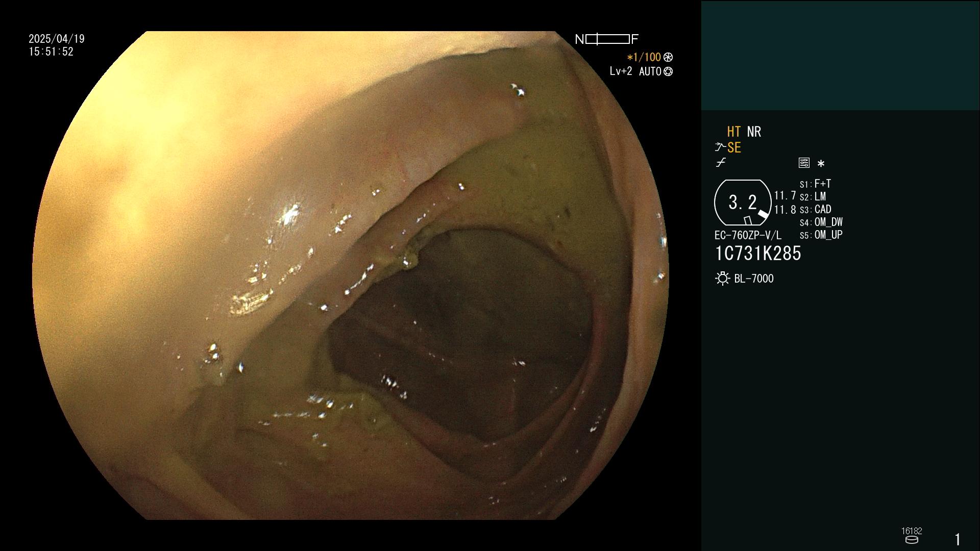Select the S3: CAD switch assignment
980x551 pixels.
(815, 209)
